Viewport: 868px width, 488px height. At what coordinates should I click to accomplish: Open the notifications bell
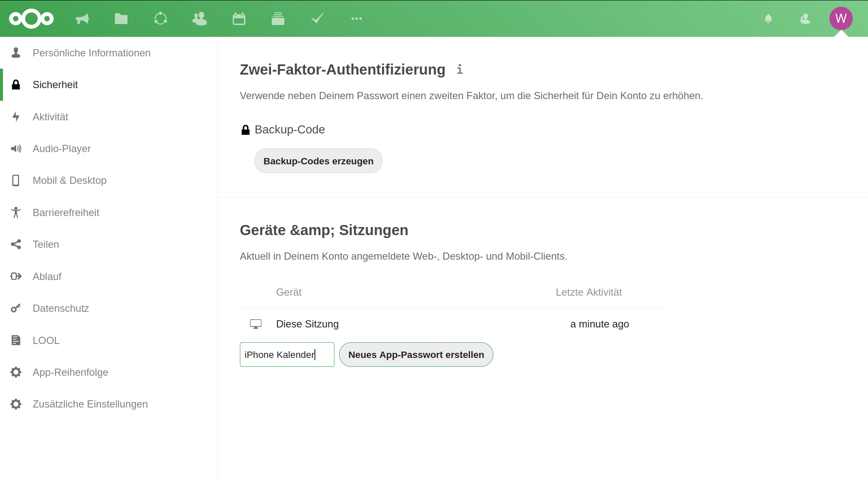point(768,19)
